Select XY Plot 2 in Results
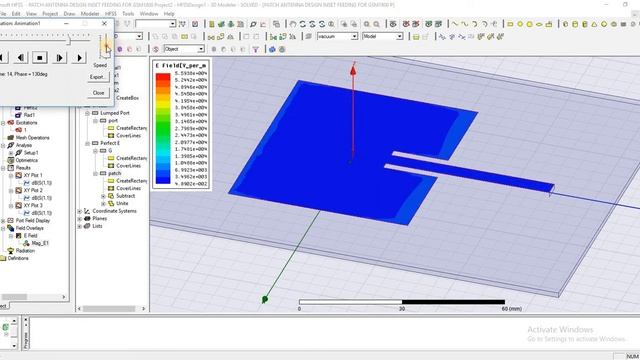The height and width of the screenshot is (360, 640). coord(33,191)
